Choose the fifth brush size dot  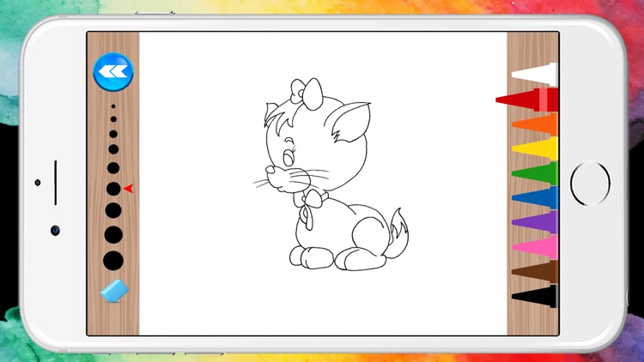tap(113, 168)
